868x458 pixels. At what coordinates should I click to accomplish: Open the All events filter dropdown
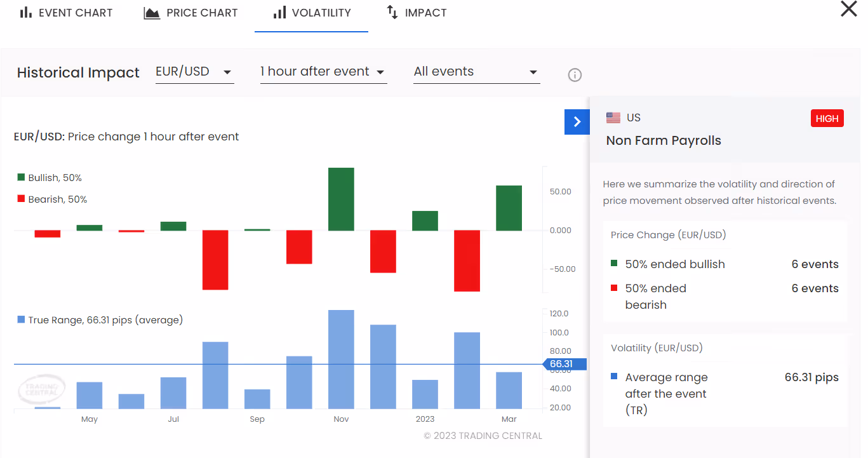(476, 72)
